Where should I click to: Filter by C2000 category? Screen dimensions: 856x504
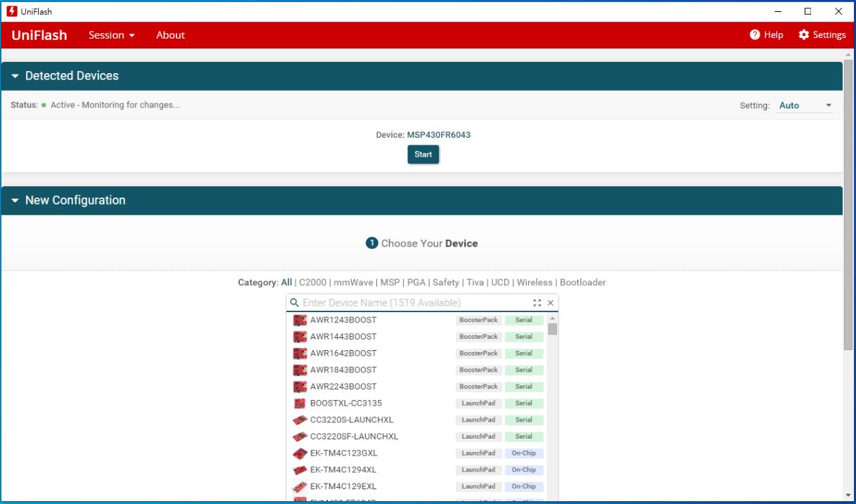point(313,283)
